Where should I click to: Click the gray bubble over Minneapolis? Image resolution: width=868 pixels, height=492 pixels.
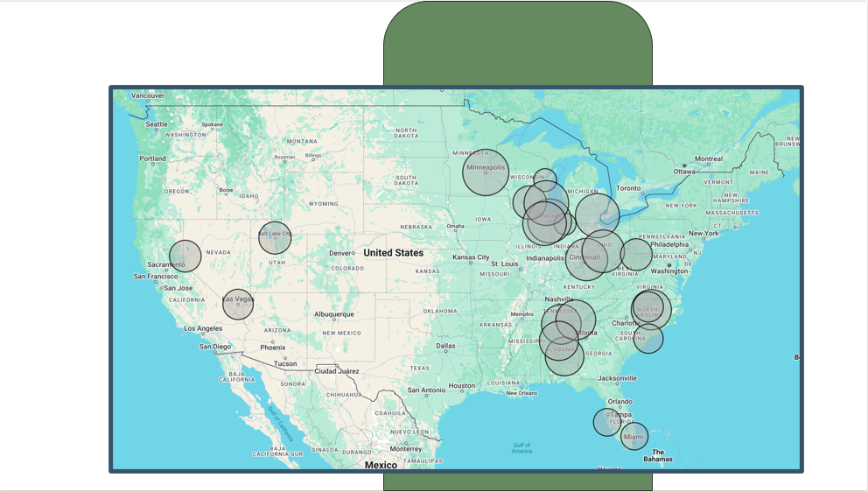tap(486, 172)
